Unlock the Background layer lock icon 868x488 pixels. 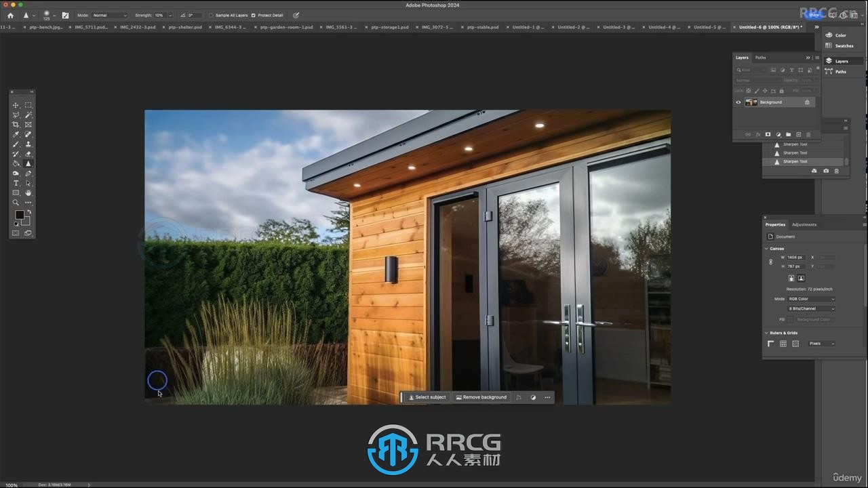point(807,102)
